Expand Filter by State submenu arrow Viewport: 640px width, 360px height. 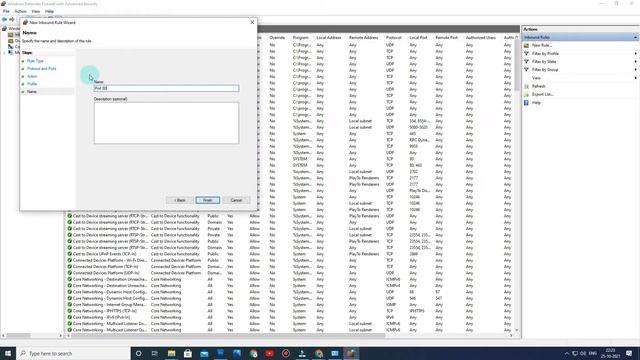[636, 62]
